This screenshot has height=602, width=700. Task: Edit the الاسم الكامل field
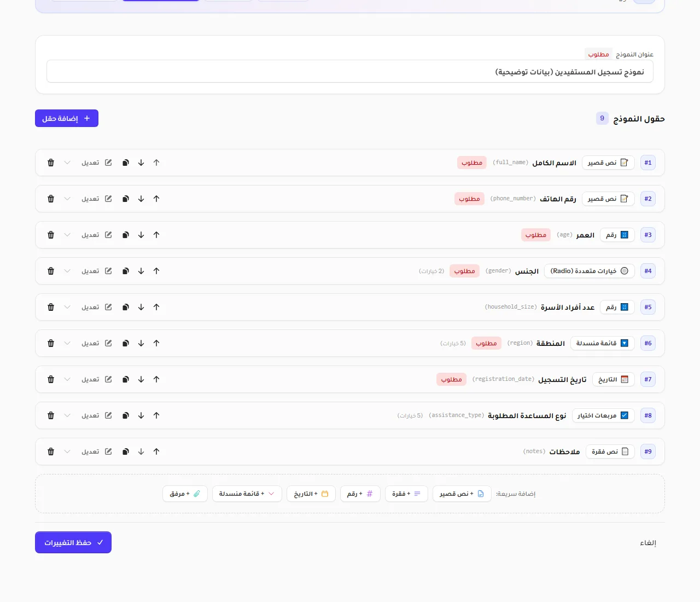[97, 163]
